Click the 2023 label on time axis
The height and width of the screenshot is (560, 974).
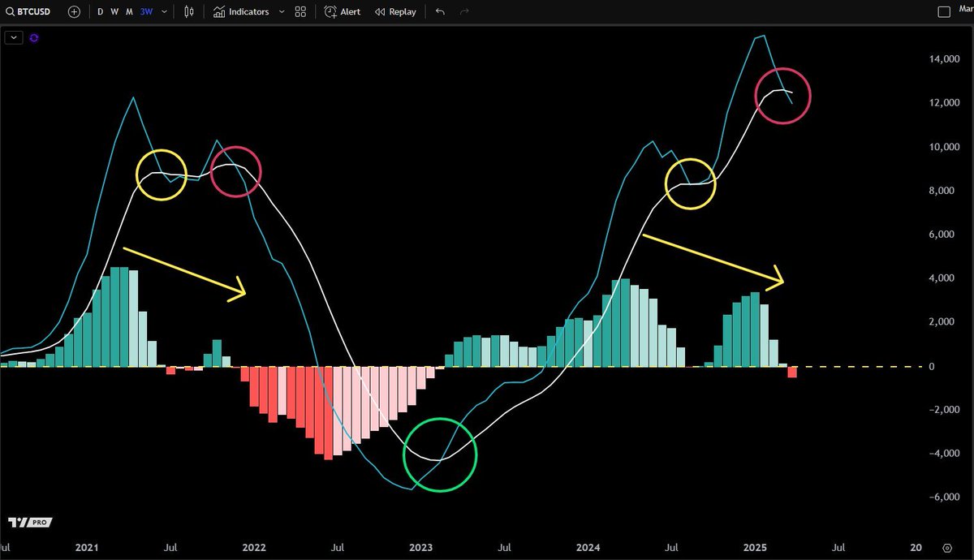coord(421,548)
